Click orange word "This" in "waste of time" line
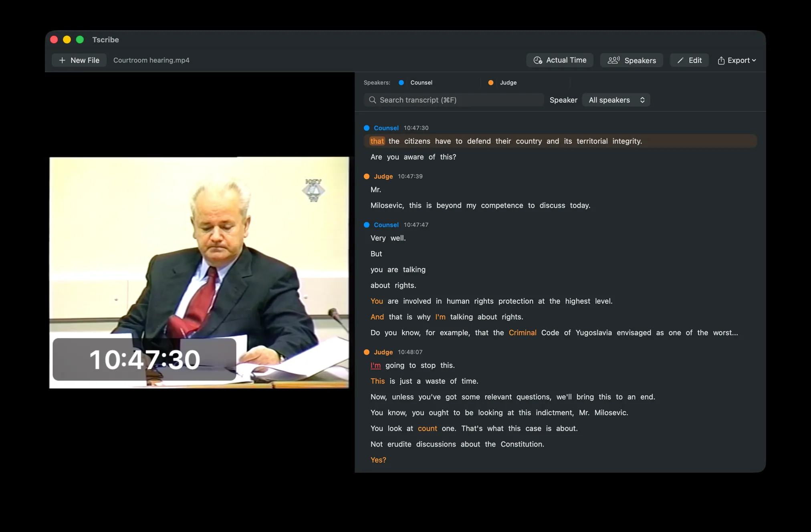This screenshot has height=532, width=811. pos(377,381)
